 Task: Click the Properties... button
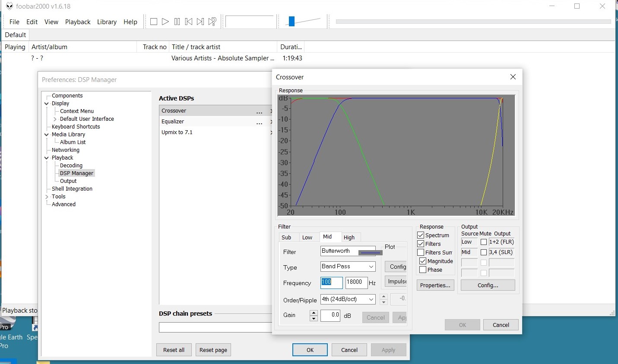coord(435,285)
